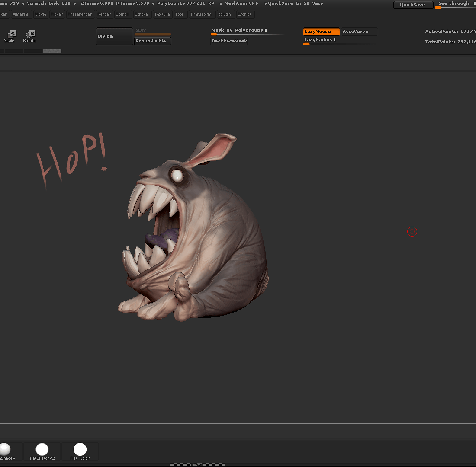Enable BackfaceMask

[x=229, y=41]
